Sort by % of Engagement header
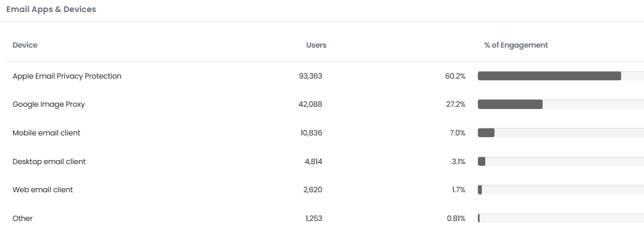Image resolution: width=644 pixels, height=237 pixels. (516, 45)
